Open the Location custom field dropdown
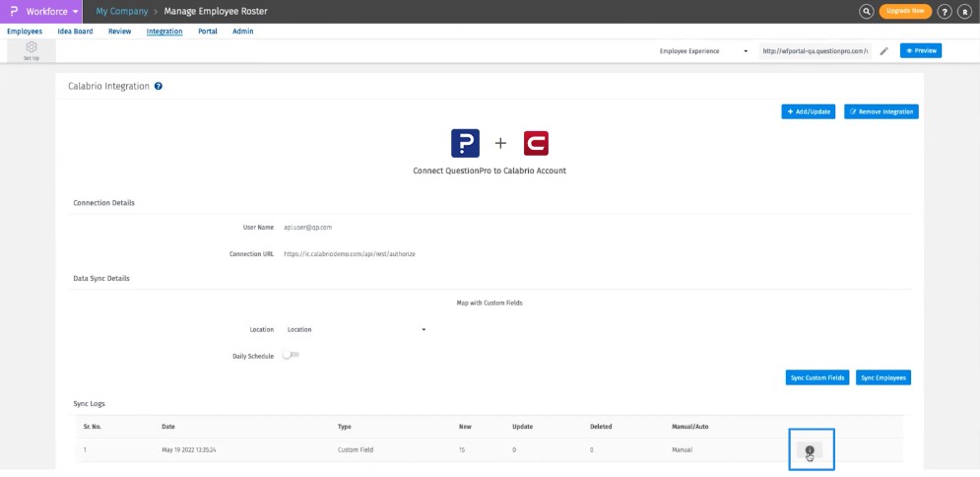 (x=356, y=329)
